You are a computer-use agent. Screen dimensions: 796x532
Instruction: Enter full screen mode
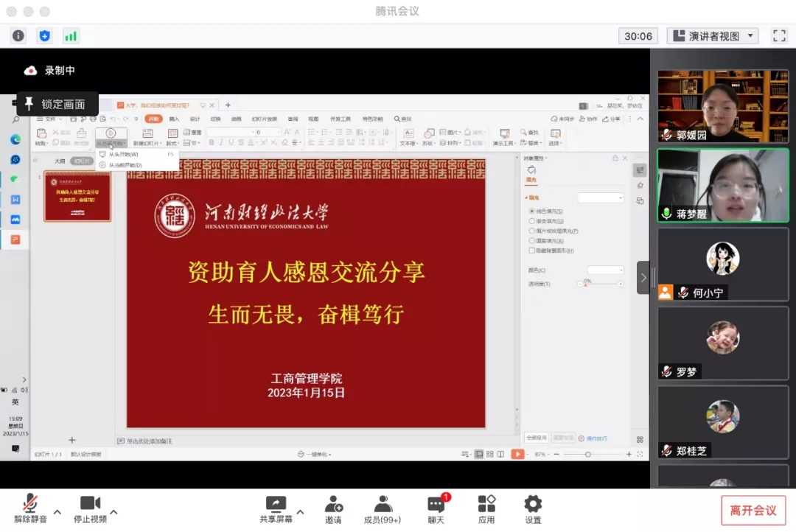coord(779,35)
